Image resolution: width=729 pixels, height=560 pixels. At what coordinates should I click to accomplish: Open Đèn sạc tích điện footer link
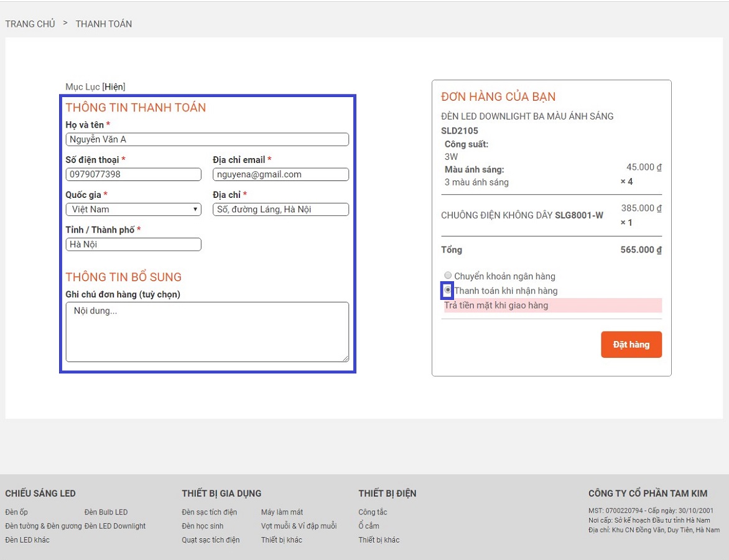click(209, 512)
